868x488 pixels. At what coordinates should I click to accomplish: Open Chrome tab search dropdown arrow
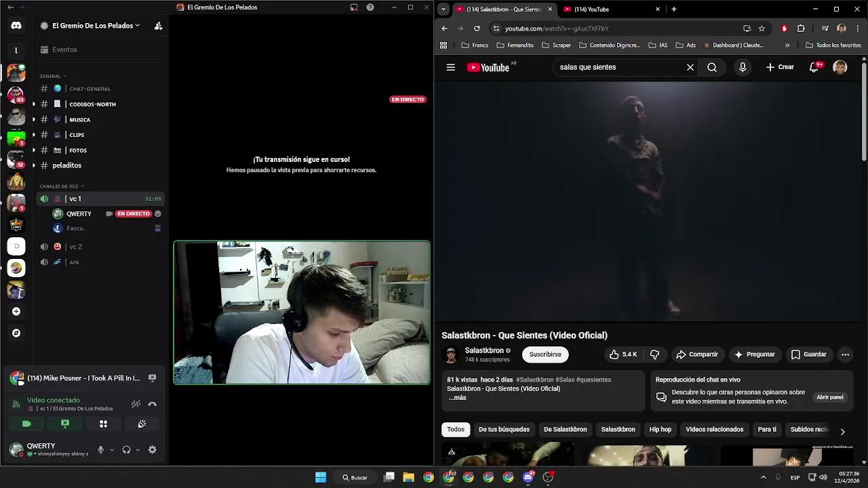(443, 9)
